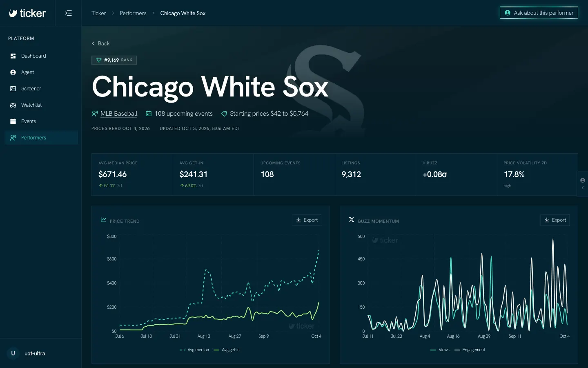
Task: Click the "51.1%" 7d change figure
Action: [x=109, y=186]
